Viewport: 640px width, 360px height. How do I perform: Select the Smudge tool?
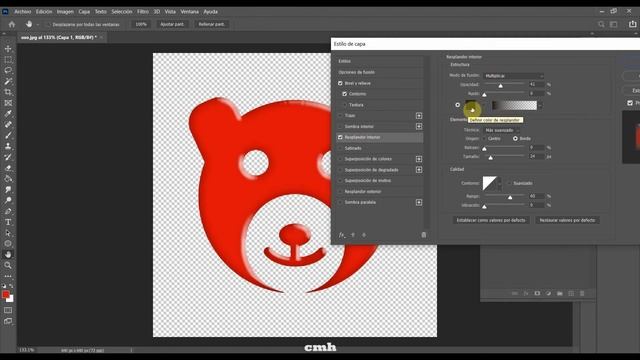click(x=8, y=189)
